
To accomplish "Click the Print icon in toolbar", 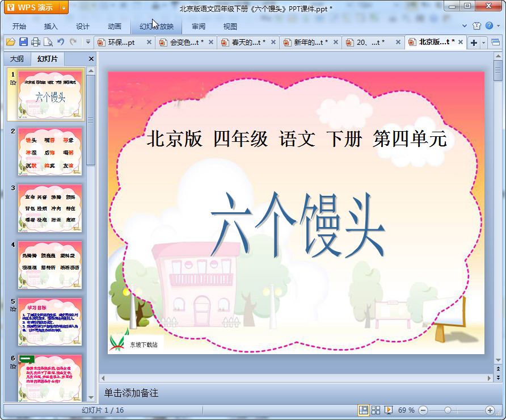I will point(36,42).
